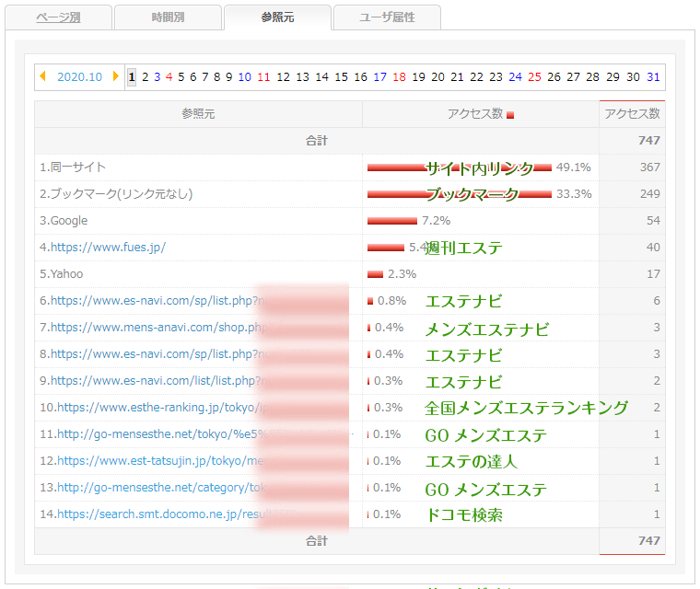Open row 14 search.smt.docomo.ne.jp link
The width and height of the screenshot is (700, 589).
[162, 514]
